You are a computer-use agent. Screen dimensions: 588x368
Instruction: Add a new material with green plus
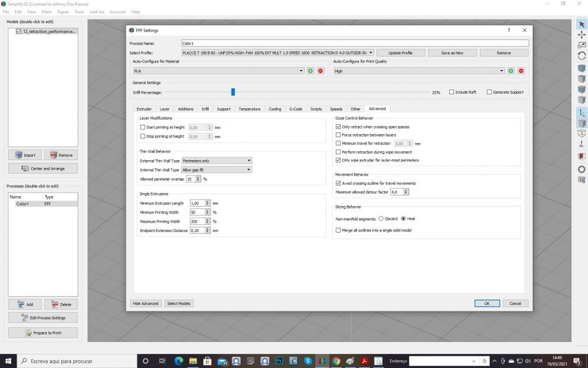(310, 71)
